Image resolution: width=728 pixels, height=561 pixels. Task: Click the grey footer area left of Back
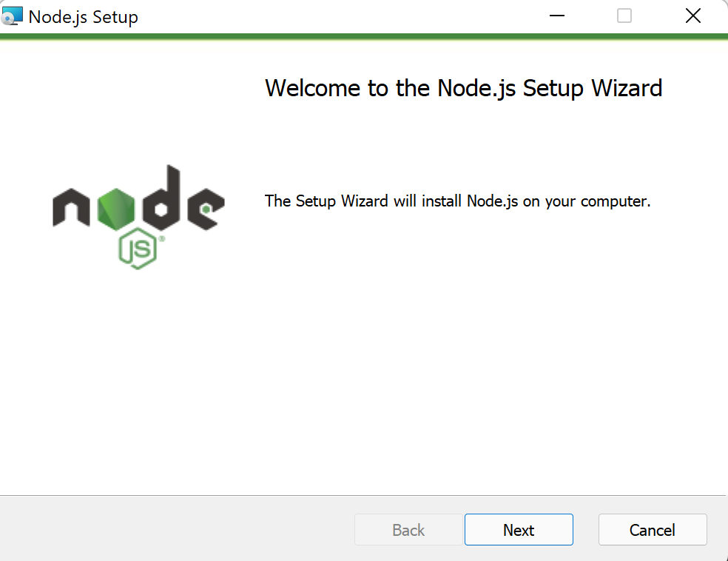[178, 528]
